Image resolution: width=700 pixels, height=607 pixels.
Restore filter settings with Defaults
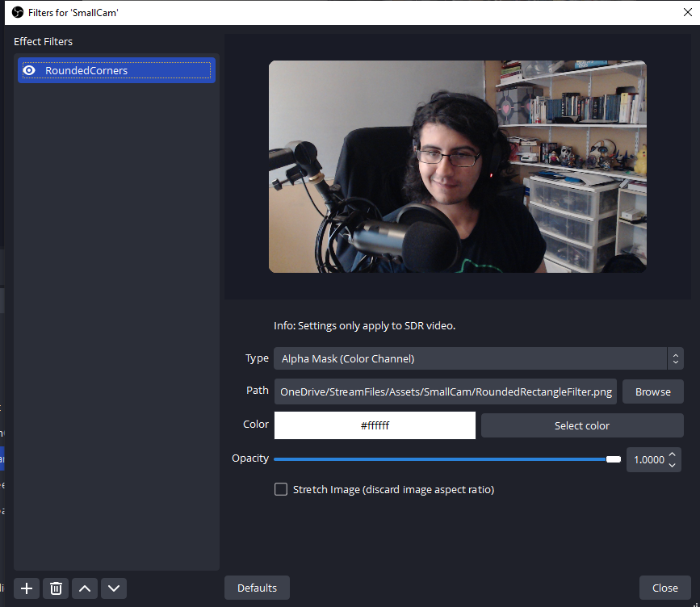click(x=257, y=588)
